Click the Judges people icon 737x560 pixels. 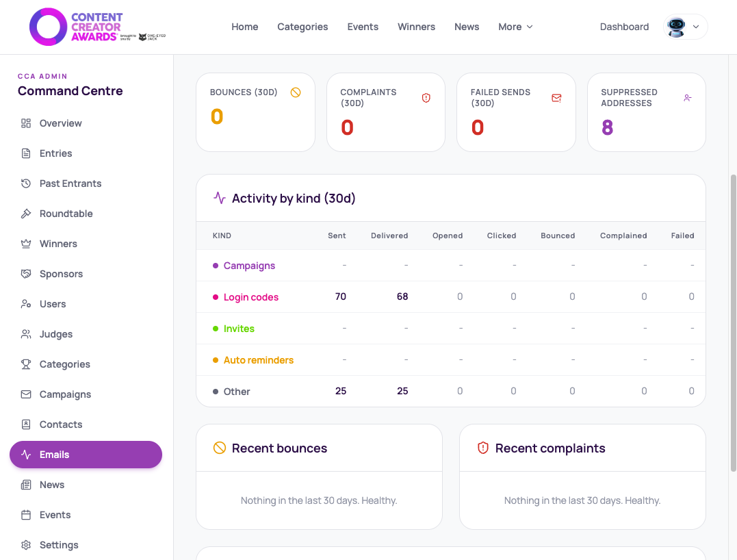[26, 334]
